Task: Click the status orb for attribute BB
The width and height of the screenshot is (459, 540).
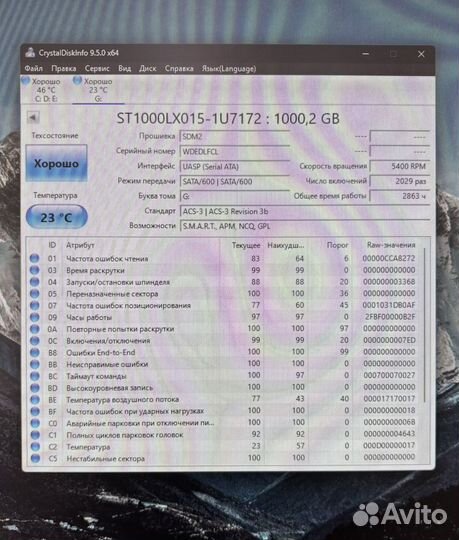Action: pyautogui.click(x=34, y=364)
